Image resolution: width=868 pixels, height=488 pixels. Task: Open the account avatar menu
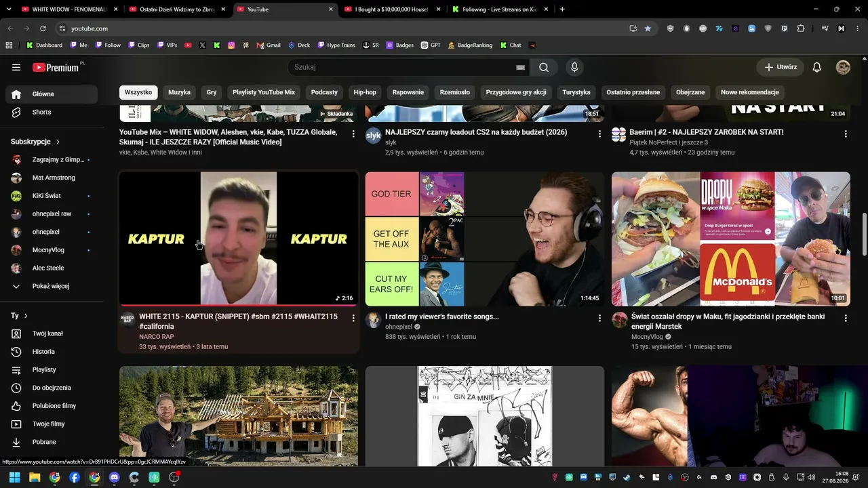[x=843, y=67]
